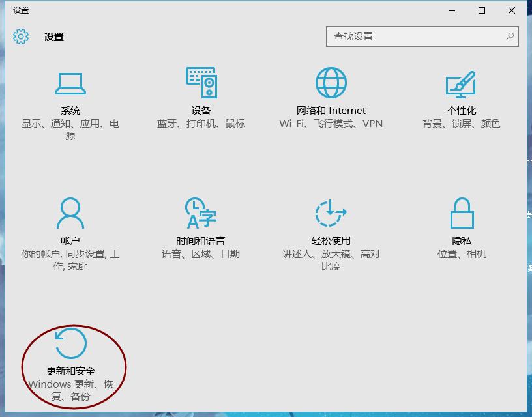532x417 pixels.
Task: Click the Windows 更新、恢复、备份 text
Action: [x=72, y=384]
